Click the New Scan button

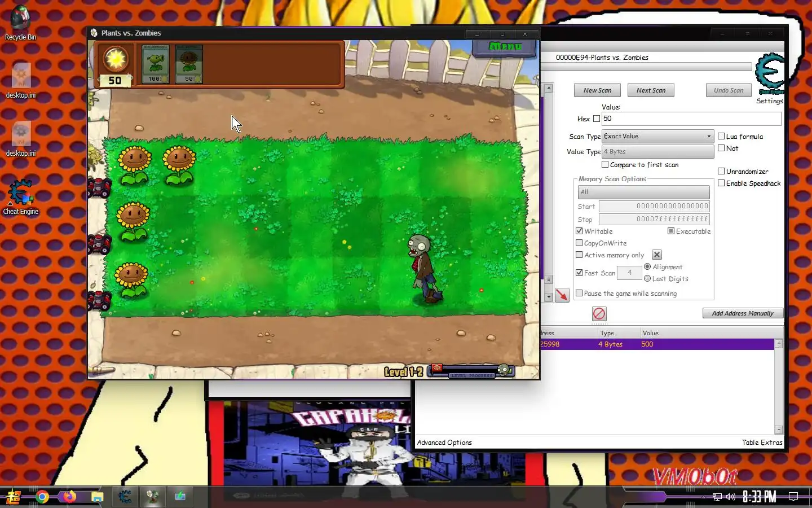(597, 90)
